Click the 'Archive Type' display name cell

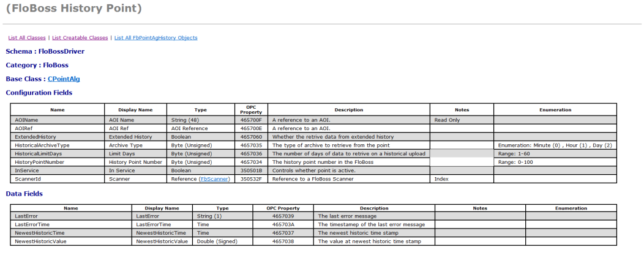[135, 145]
